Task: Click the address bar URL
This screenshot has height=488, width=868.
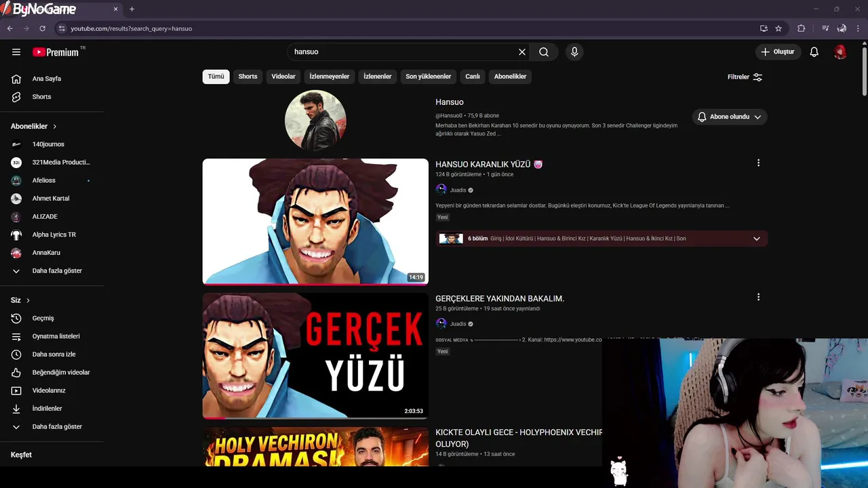Action: coord(131,28)
